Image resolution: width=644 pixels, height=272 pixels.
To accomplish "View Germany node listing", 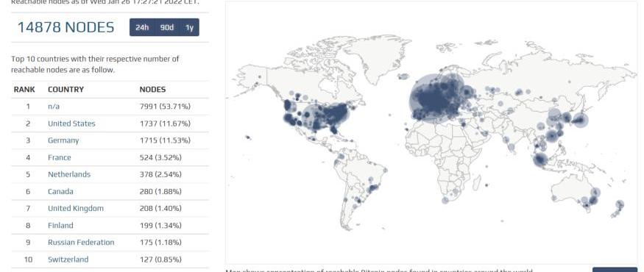I will click(63, 140).
